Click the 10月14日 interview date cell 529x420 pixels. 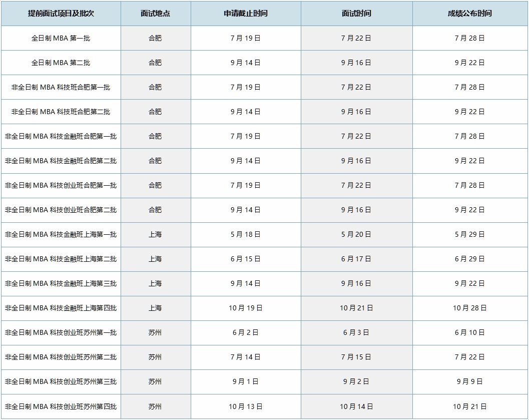click(x=356, y=406)
